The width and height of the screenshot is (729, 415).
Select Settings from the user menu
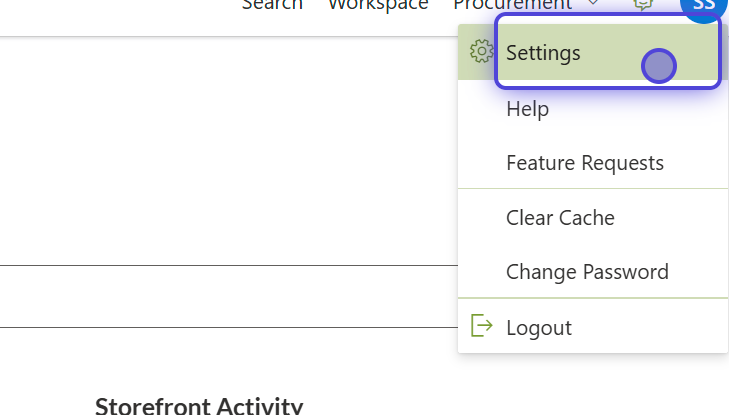pos(543,53)
